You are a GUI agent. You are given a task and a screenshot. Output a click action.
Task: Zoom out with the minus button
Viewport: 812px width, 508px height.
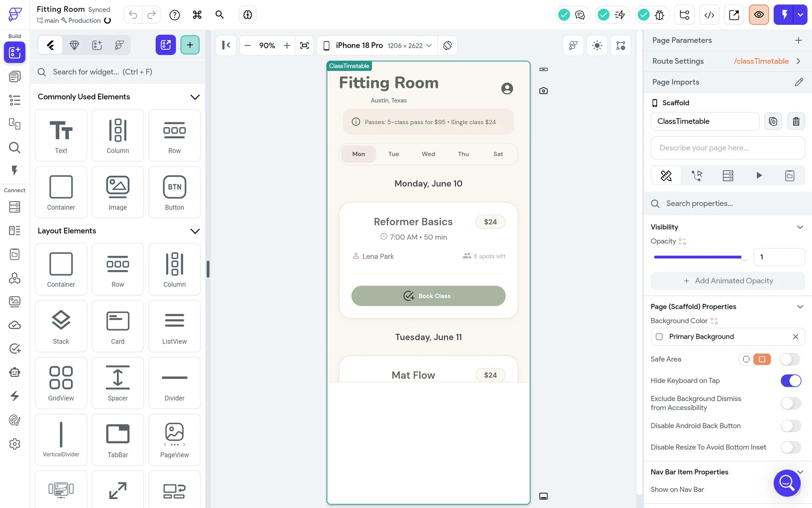tap(248, 45)
